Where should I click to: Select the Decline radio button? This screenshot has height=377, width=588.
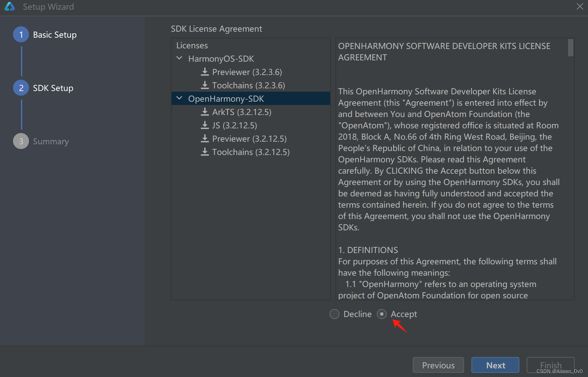[334, 314]
